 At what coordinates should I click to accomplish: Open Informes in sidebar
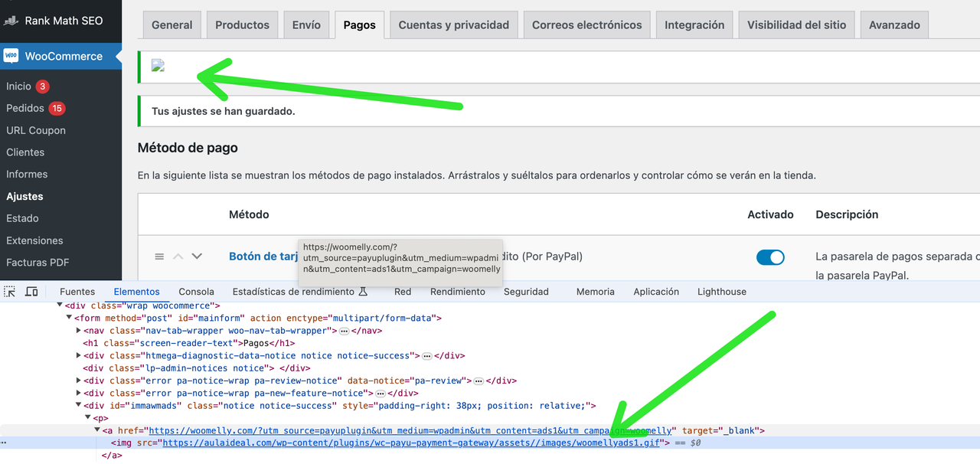coord(27,174)
